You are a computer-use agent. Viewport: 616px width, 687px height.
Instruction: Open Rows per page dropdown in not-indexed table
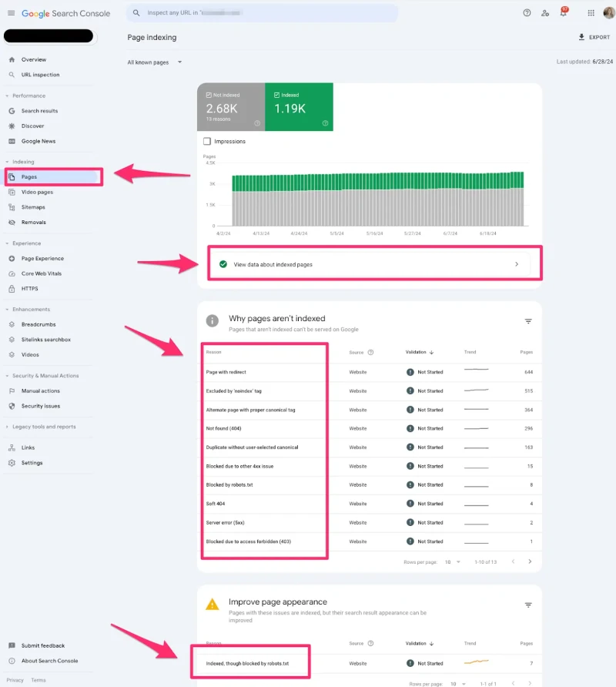click(453, 562)
